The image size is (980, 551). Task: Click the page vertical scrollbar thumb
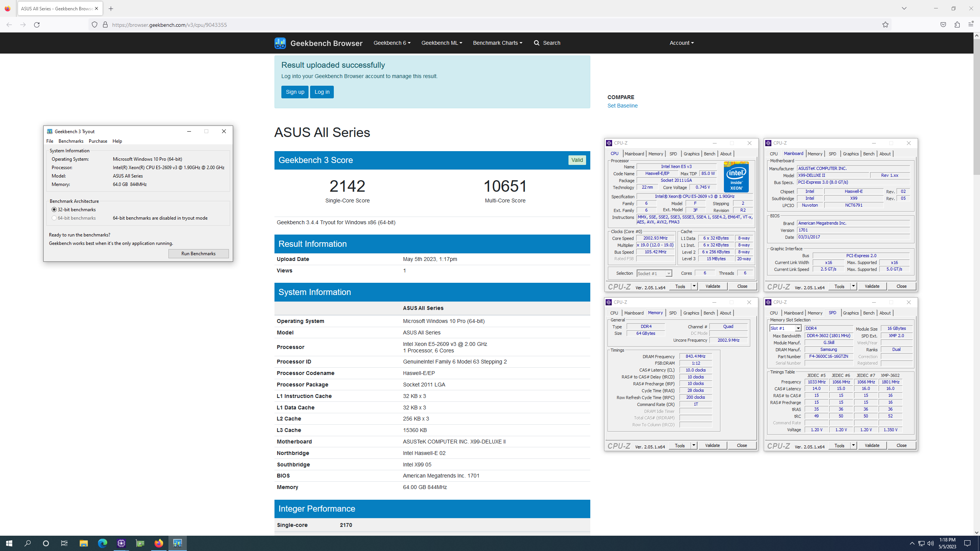coord(977,106)
